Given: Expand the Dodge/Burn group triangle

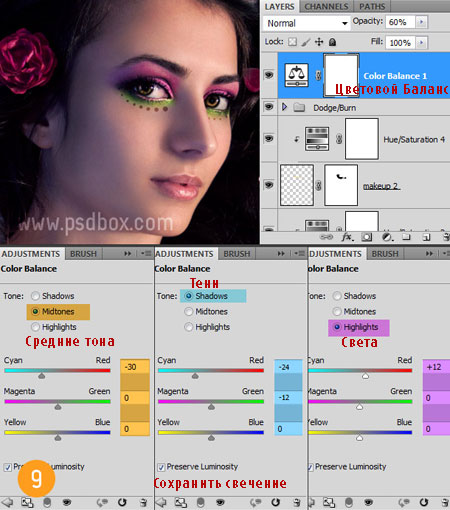Looking at the screenshot, I should tap(284, 107).
